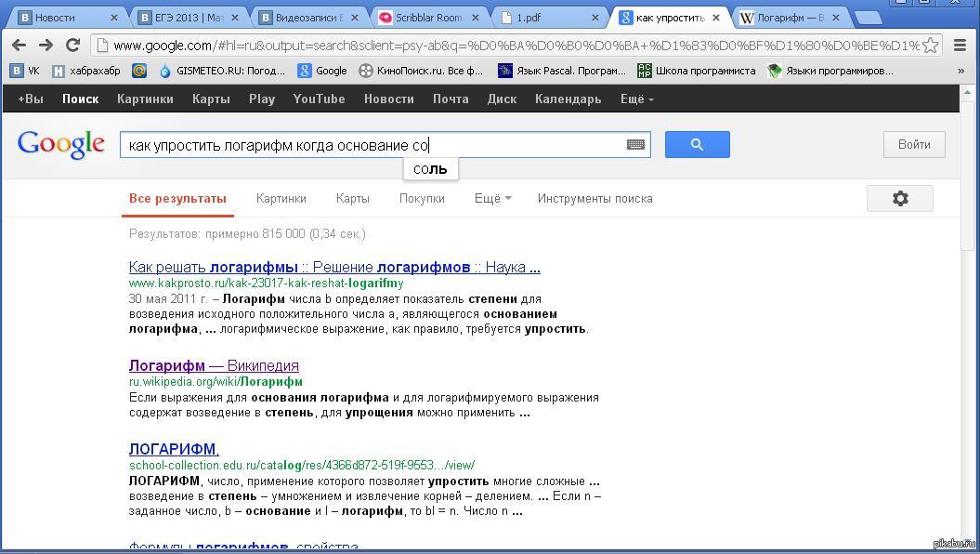This screenshot has height=554, width=980.
Task: Click the address bar URL
Action: tap(516, 45)
